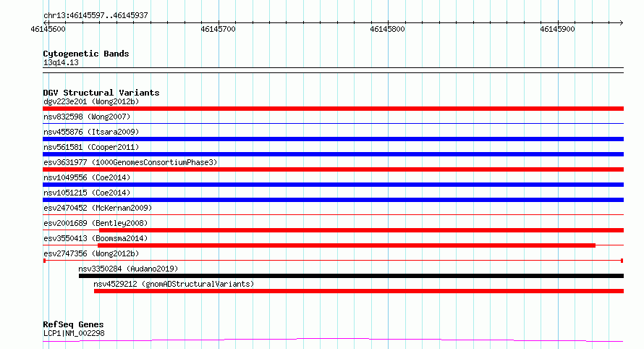644x349 pixels.
Task: Click ruler tick label 46145600
Action: point(48,29)
